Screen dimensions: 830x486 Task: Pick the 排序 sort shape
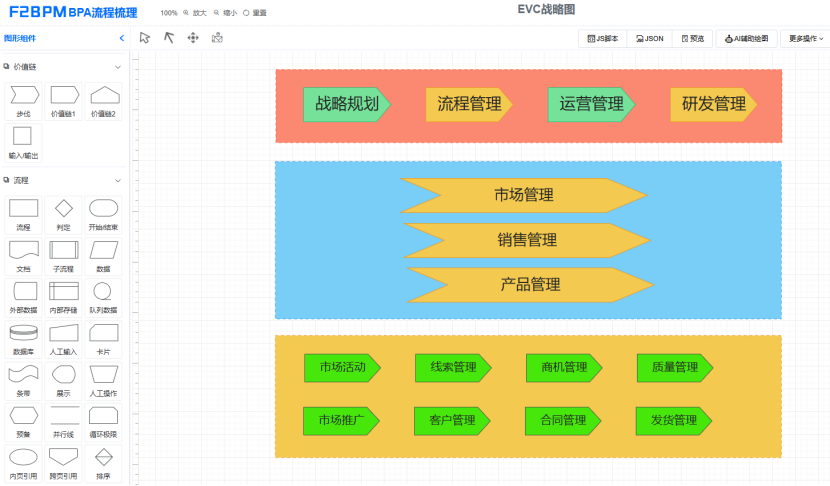(103, 463)
